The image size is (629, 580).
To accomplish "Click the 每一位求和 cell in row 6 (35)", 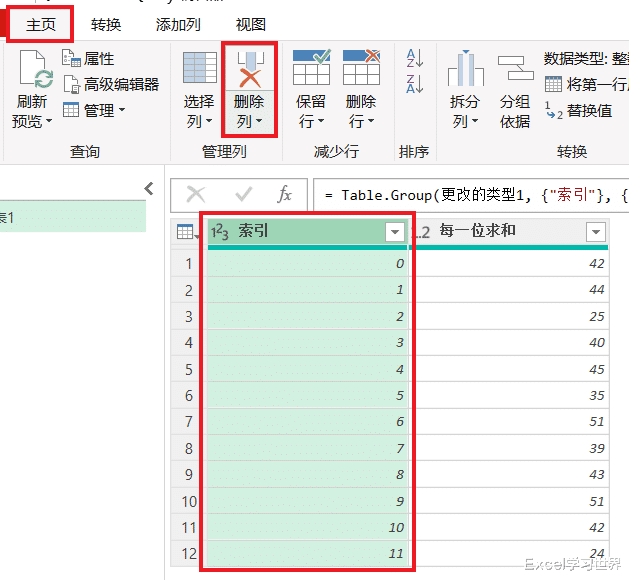I will pyautogui.click(x=508, y=395).
